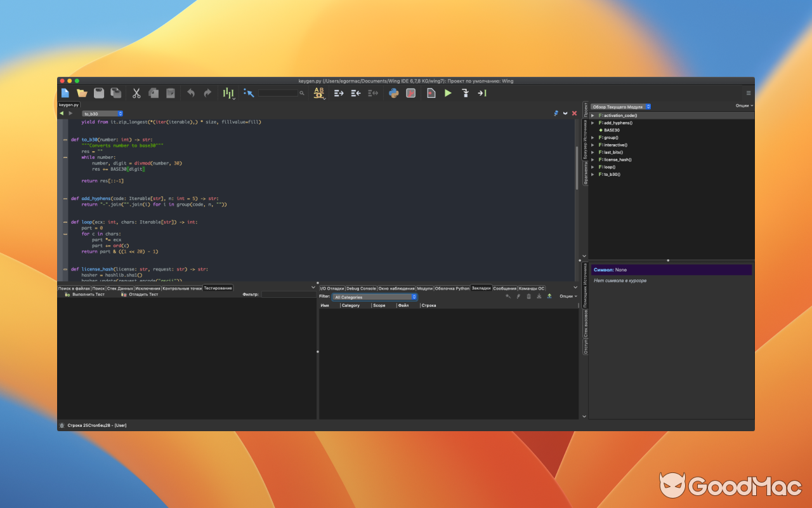The width and height of the screenshot is (812, 508).
Task: Select the keygen.py editor tab
Action: [70, 104]
